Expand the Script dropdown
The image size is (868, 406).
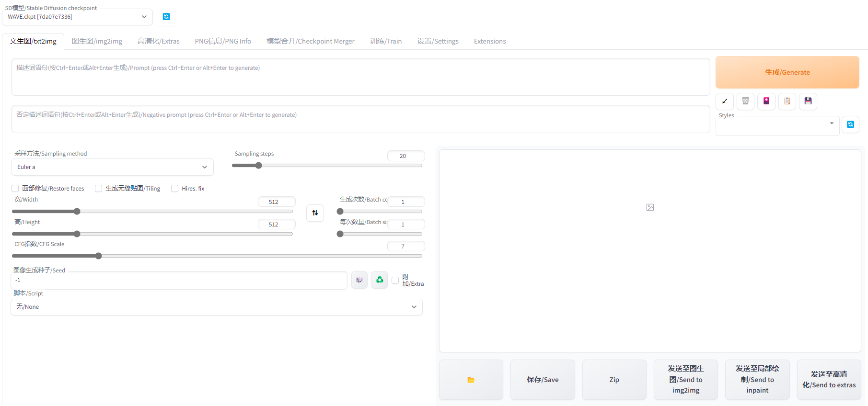pyautogui.click(x=216, y=307)
